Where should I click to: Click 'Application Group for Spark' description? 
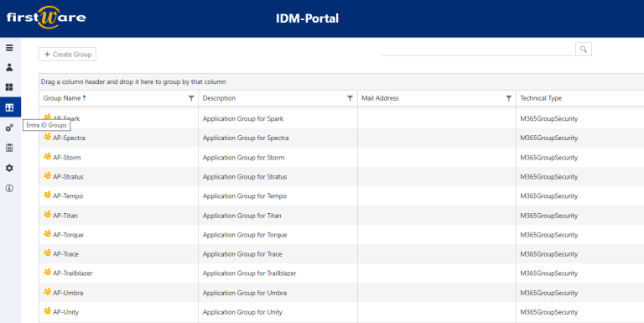coord(242,119)
